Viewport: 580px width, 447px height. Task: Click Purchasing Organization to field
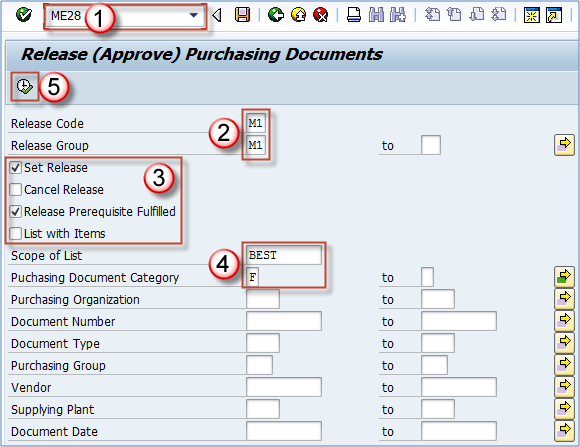pyautogui.click(x=438, y=299)
